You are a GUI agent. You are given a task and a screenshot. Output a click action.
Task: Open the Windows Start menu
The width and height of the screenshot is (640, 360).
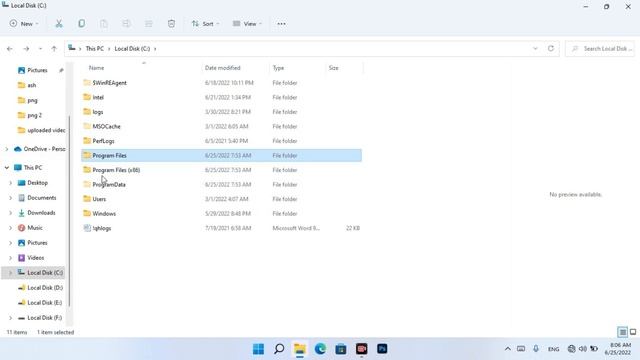pyautogui.click(x=258, y=349)
